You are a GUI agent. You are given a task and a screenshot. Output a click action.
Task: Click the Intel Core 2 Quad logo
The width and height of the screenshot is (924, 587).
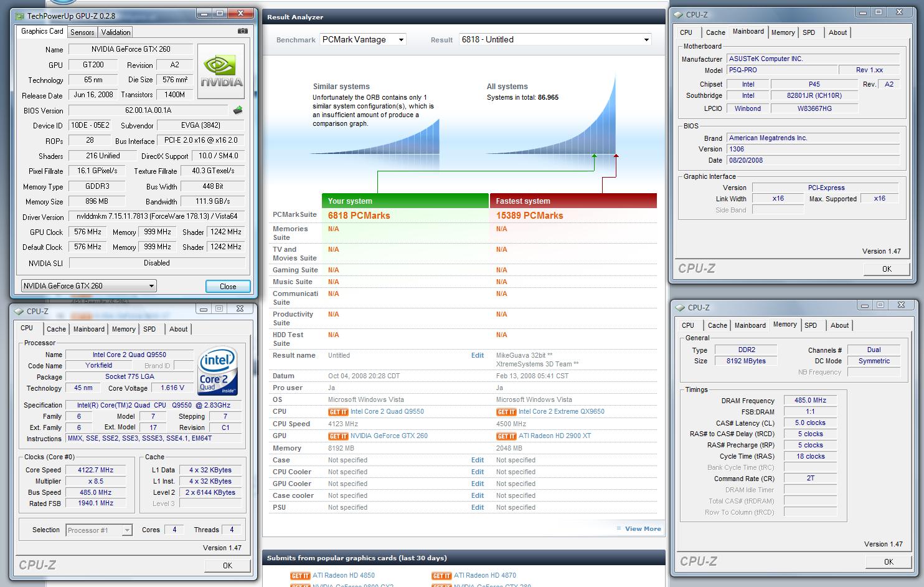tap(217, 370)
